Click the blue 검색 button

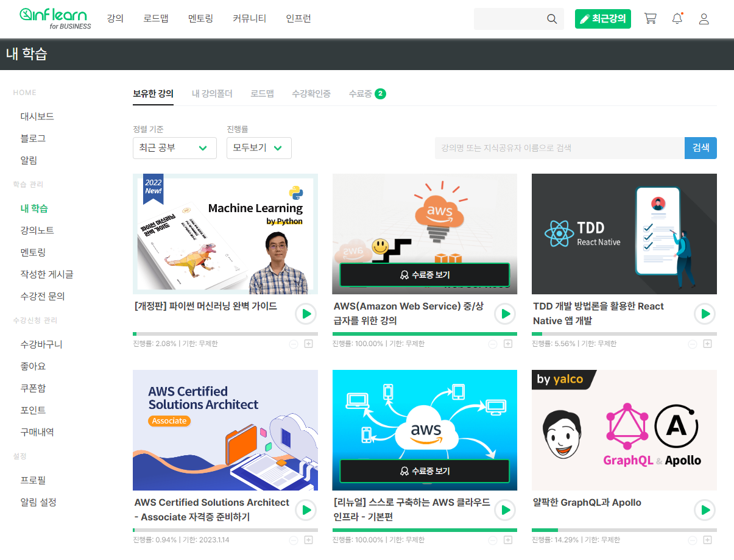700,148
